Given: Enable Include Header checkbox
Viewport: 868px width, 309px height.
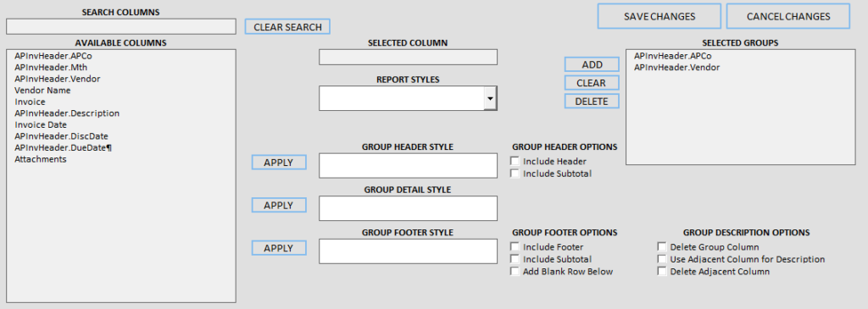Looking at the screenshot, I should pos(515,162).
